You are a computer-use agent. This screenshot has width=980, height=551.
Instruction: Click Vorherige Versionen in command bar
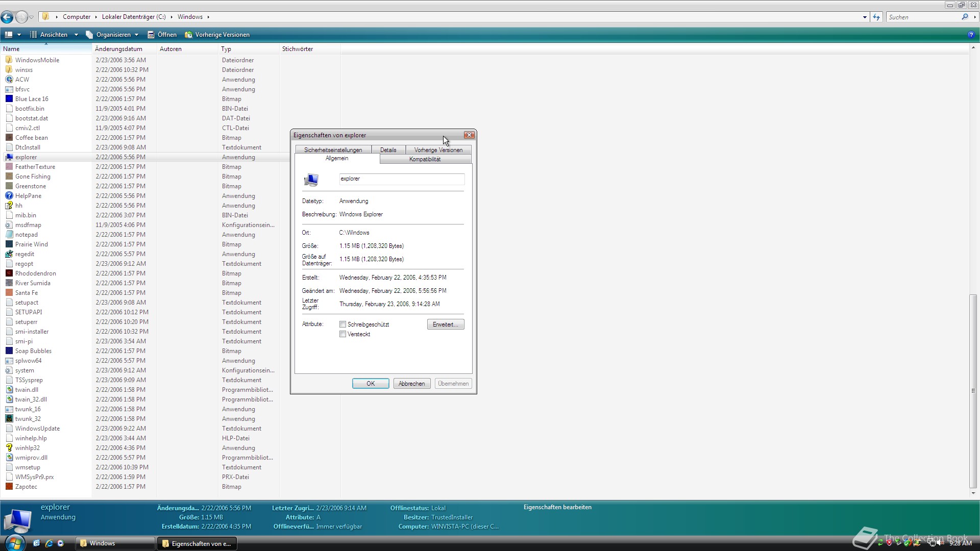pos(217,35)
